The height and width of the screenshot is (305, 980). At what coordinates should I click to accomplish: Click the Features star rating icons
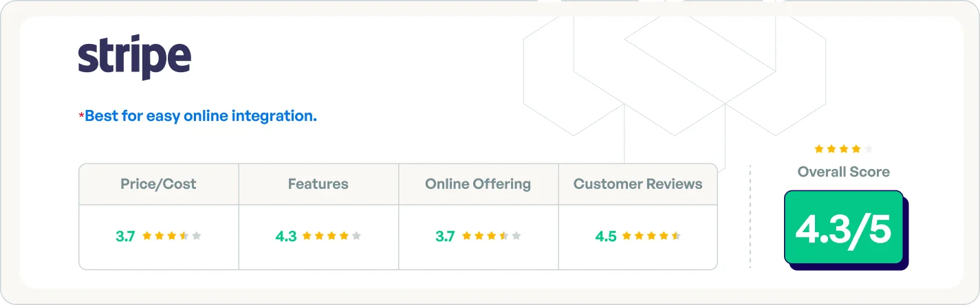tap(332, 236)
